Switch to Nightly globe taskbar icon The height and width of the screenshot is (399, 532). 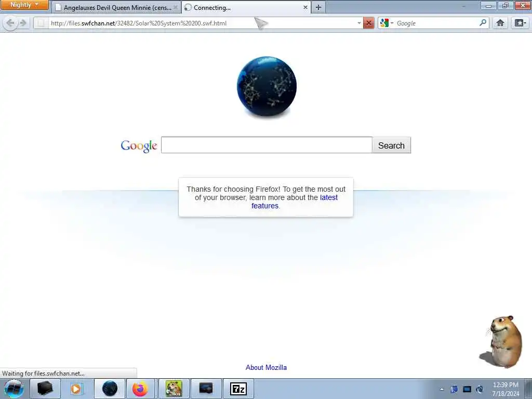110,389
